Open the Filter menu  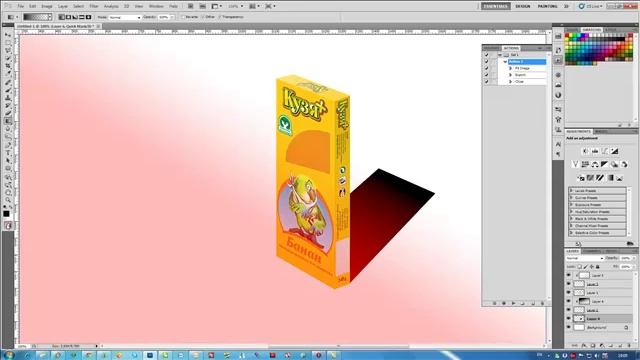[94, 7]
